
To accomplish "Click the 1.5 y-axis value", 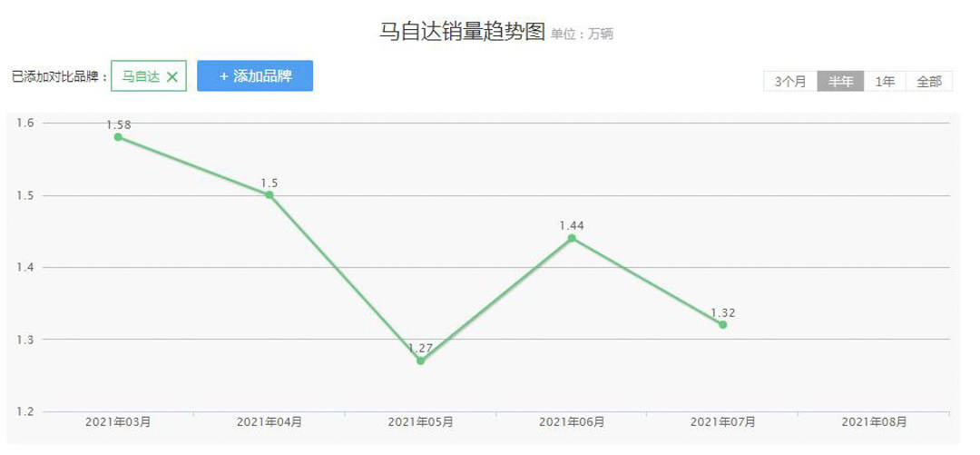I will tap(24, 195).
